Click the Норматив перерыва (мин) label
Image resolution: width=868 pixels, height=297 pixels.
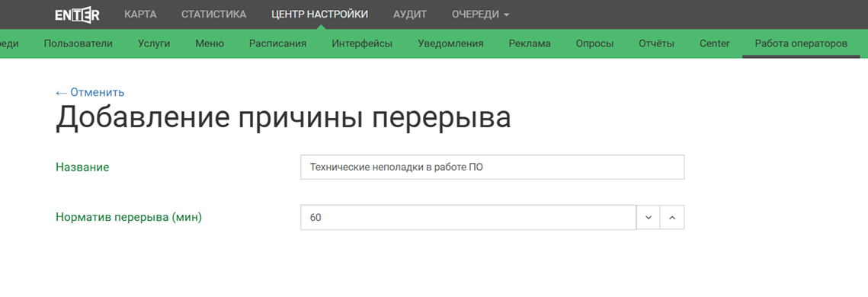[129, 217]
